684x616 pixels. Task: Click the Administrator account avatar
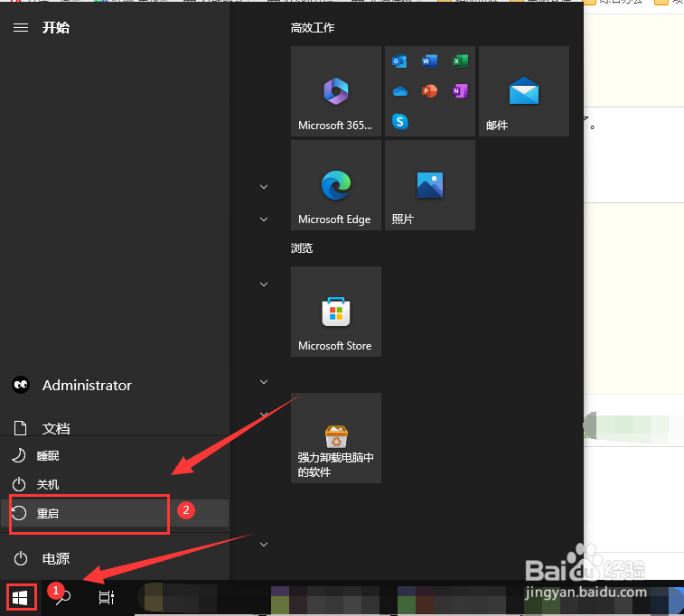coord(21,385)
